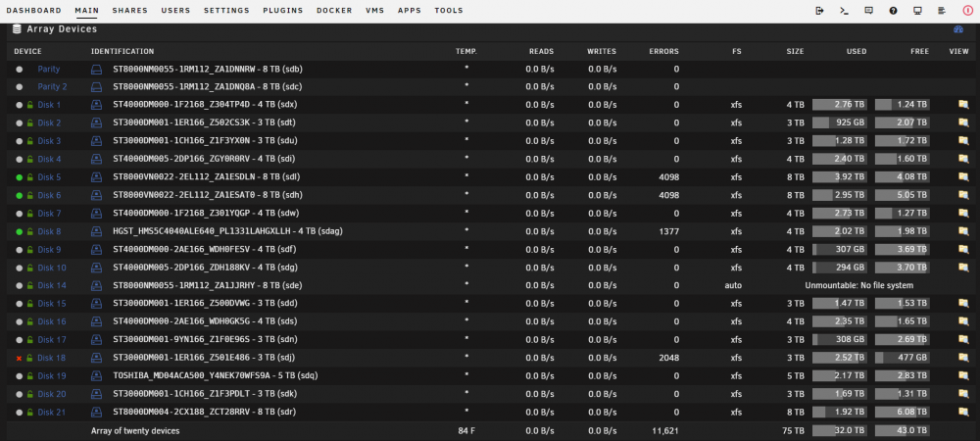
Task: Open the Docker tab
Action: coord(334,11)
